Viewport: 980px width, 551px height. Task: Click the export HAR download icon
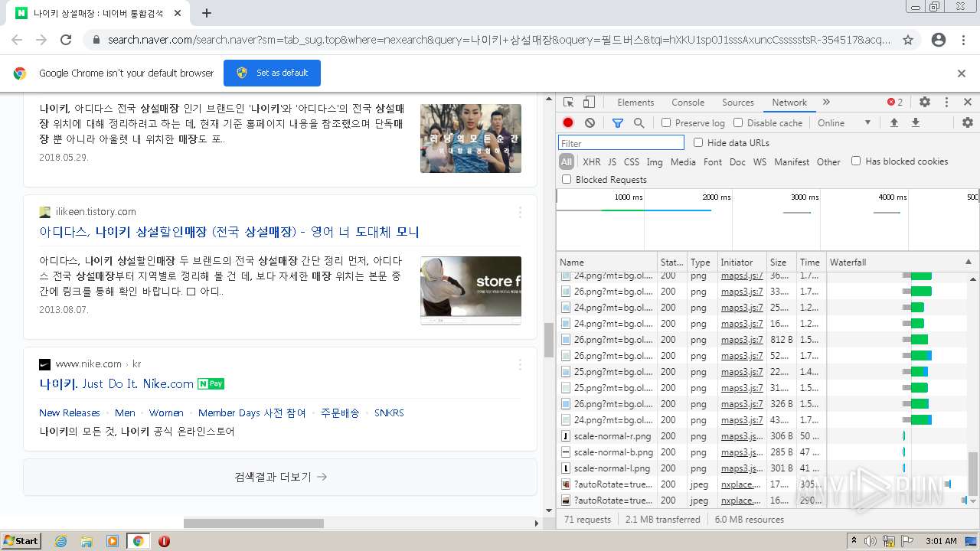915,122
